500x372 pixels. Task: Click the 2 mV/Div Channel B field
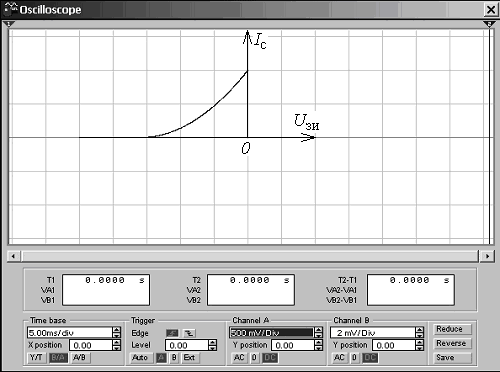(373, 333)
